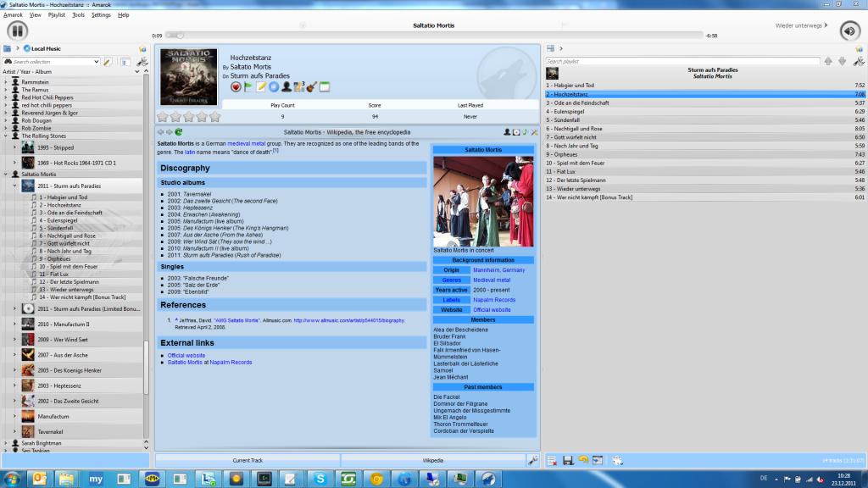Reload the Wikipedia applet page
The image size is (868, 488).
pos(179,132)
